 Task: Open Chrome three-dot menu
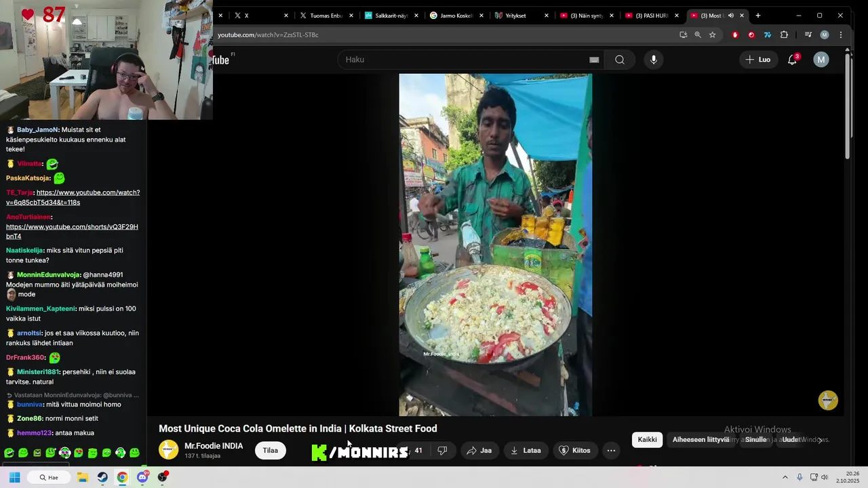point(841,35)
